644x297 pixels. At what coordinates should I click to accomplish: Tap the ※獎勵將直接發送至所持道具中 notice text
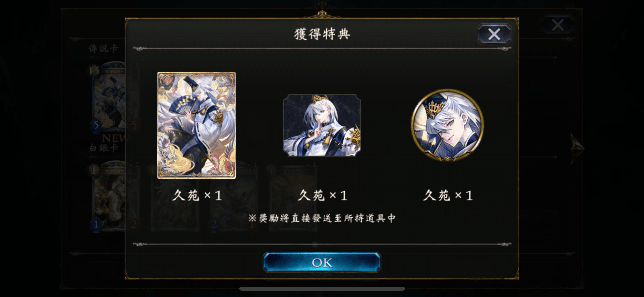322,218
